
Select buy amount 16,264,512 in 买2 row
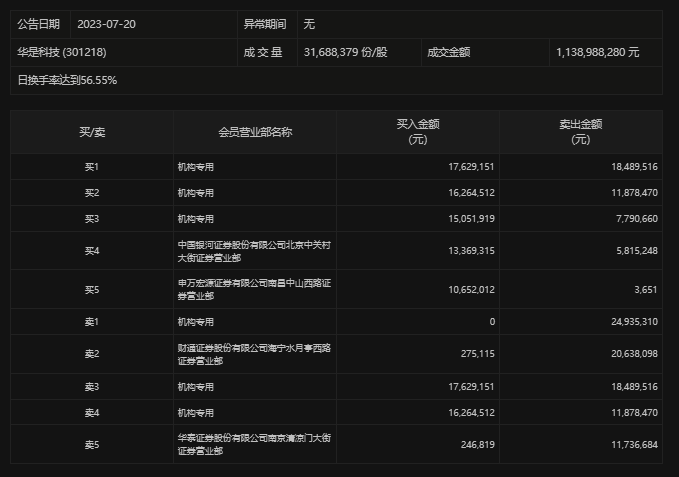471,193
